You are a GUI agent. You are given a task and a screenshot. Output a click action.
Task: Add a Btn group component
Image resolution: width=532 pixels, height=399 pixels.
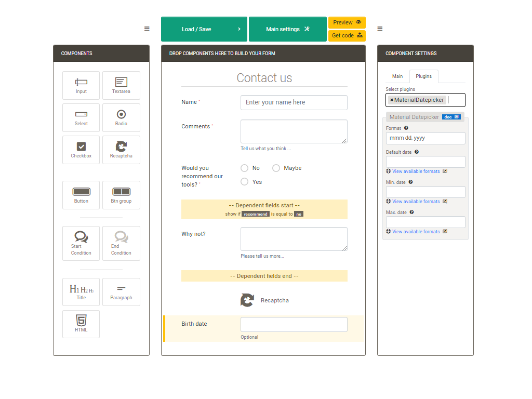pos(121,195)
